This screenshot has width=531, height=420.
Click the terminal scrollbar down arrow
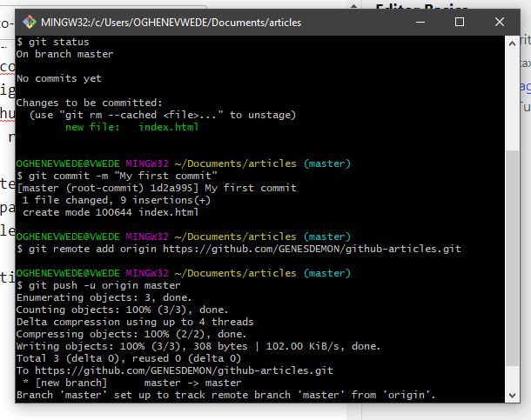click(512, 395)
